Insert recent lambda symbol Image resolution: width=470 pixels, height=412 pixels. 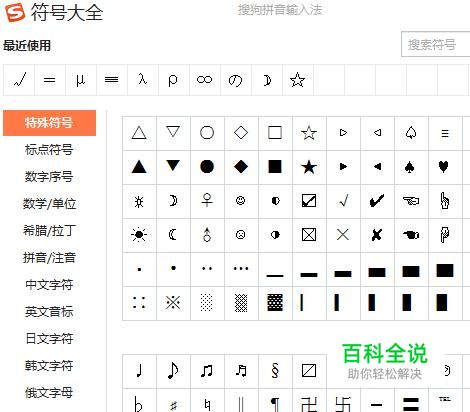142,79
